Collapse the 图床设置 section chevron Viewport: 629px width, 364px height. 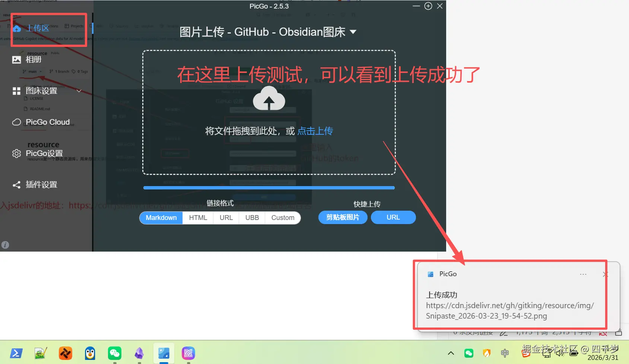coord(79,90)
